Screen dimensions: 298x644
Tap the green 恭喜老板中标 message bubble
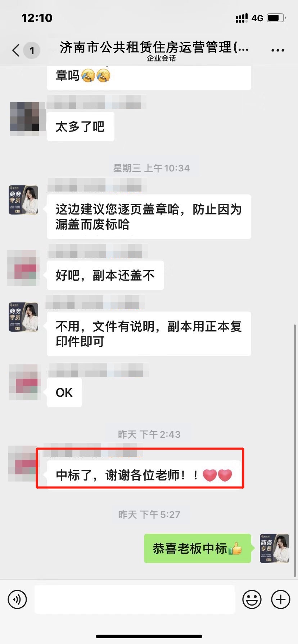coord(198,548)
